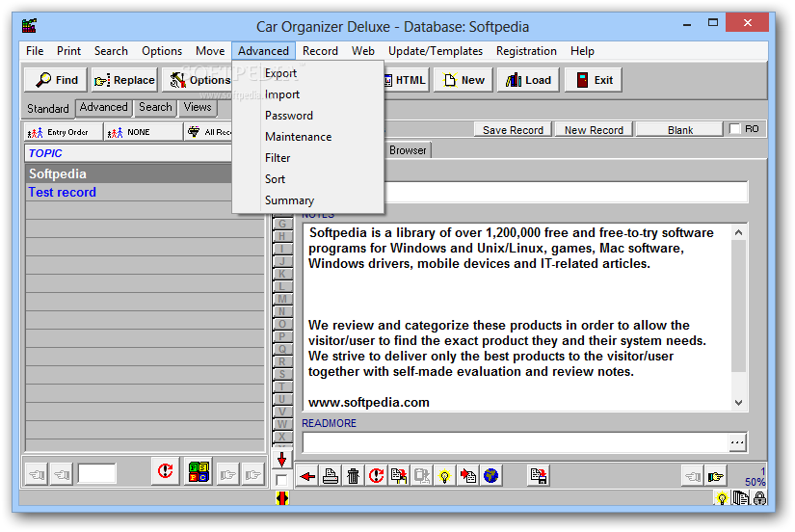Switch to the Views tab
795x532 pixels.
pyautogui.click(x=198, y=107)
